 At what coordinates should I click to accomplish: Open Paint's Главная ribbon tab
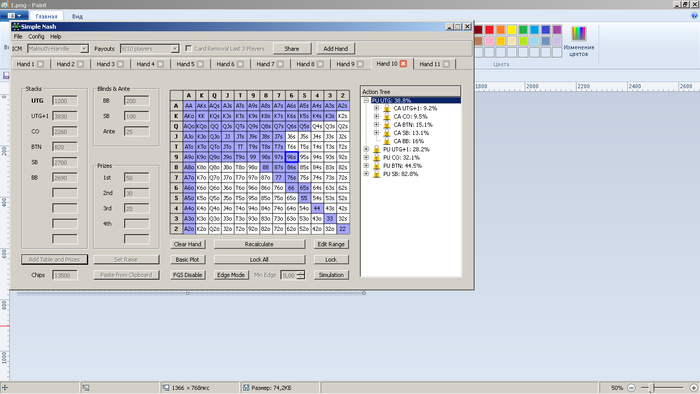coord(46,16)
